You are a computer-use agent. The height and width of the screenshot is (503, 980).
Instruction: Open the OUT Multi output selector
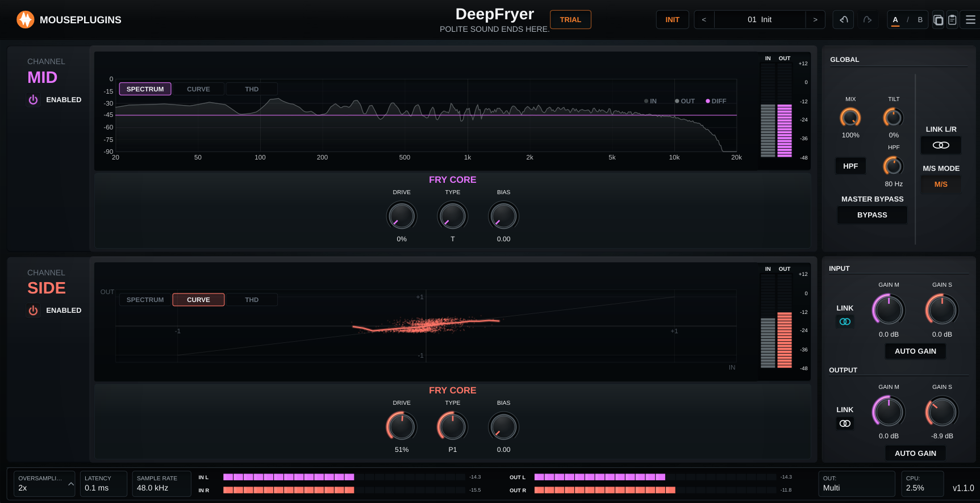pyautogui.click(x=856, y=484)
